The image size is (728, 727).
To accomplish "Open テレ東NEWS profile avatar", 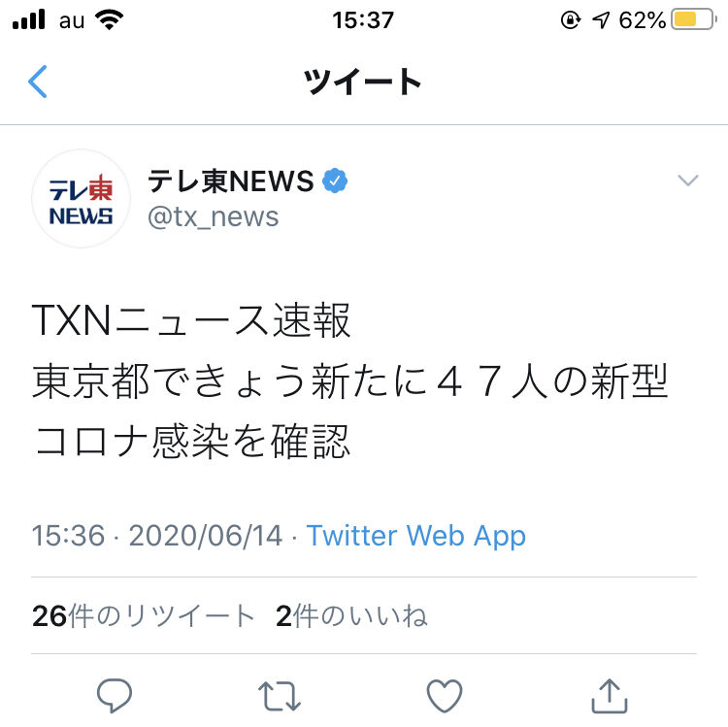I will (81, 198).
